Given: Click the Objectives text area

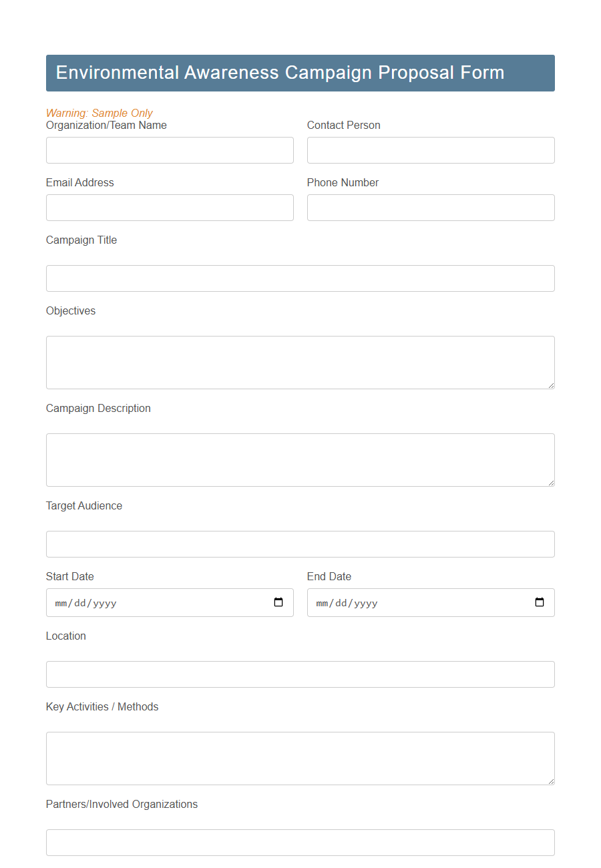Looking at the screenshot, I should pos(300,363).
